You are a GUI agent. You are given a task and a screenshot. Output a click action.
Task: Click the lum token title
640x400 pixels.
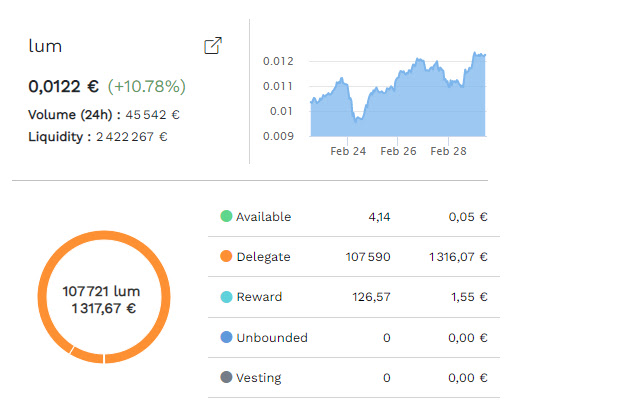pos(45,46)
